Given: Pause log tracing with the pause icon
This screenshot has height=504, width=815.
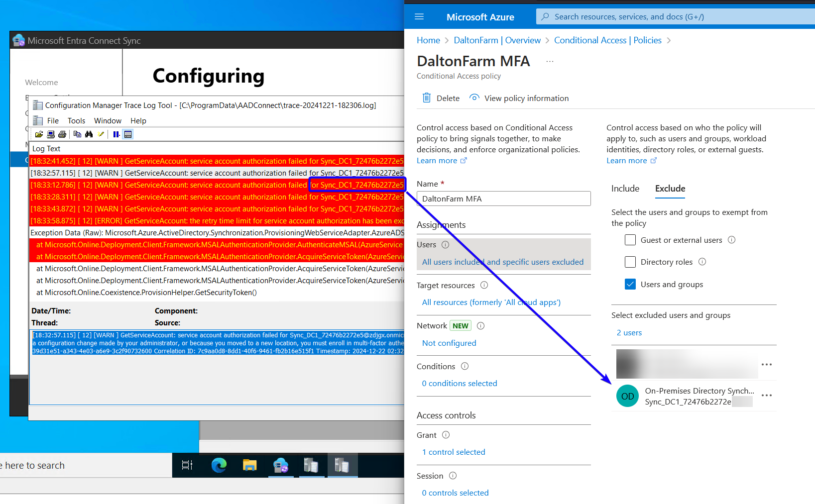Looking at the screenshot, I should point(116,134).
